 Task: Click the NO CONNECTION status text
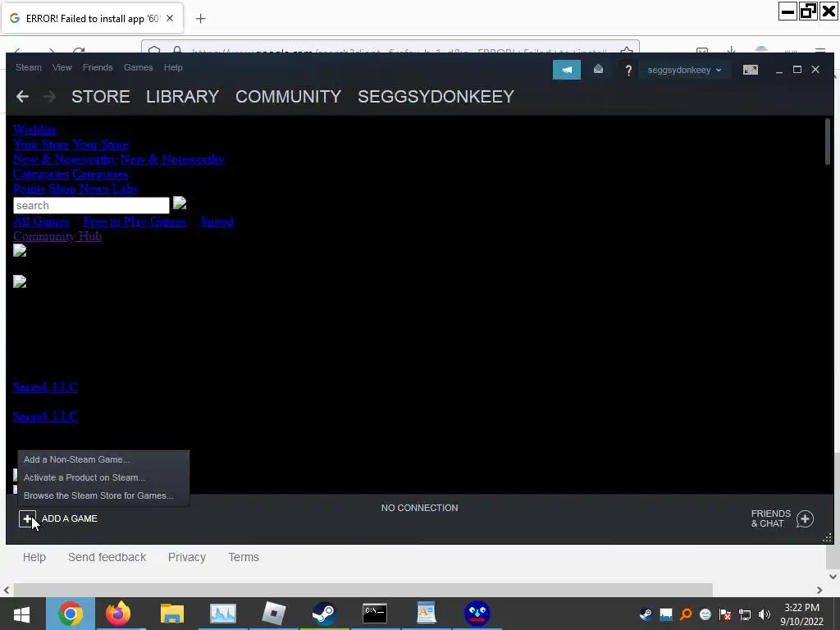point(419,508)
